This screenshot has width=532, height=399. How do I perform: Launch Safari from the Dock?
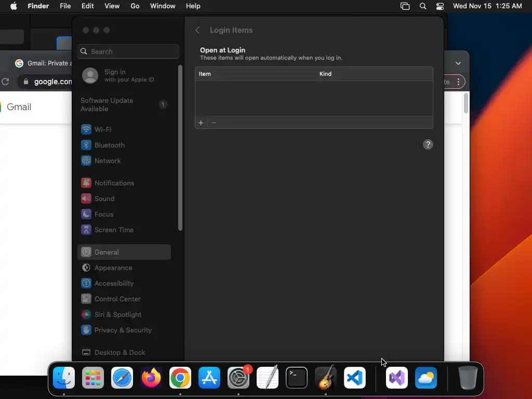[122, 378]
